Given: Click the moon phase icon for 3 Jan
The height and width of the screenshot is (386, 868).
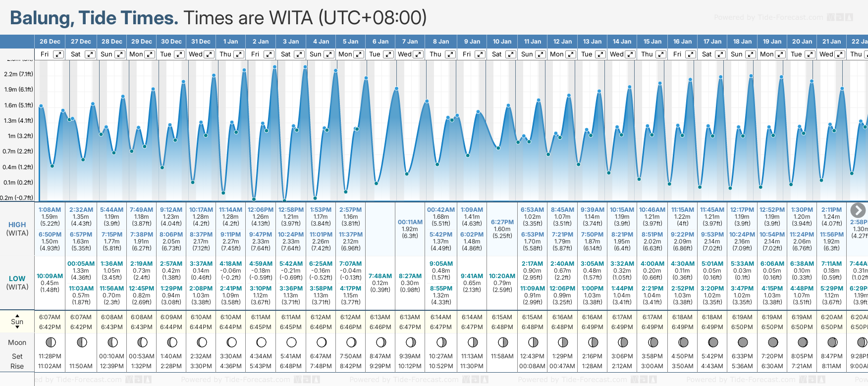Looking at the screenshot, I should click(x=291, y=342).
